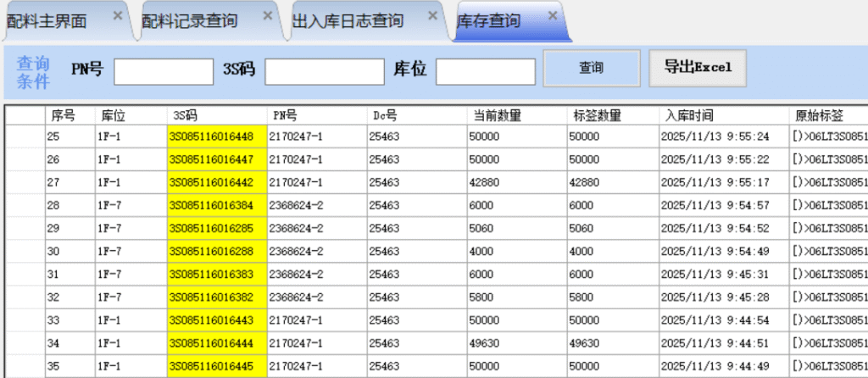Click 序号 cell 26
This screenshot has height=378, width=868.
[x=70, y=159]
